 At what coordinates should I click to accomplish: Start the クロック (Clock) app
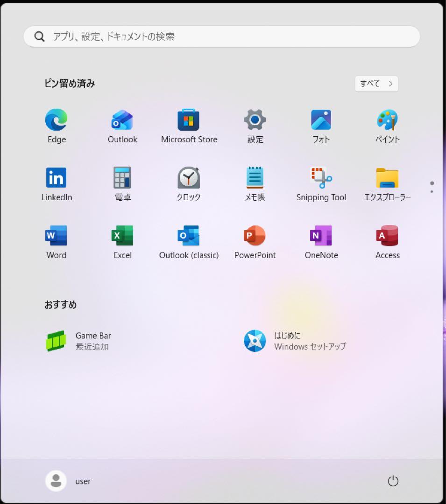point(189,177)
